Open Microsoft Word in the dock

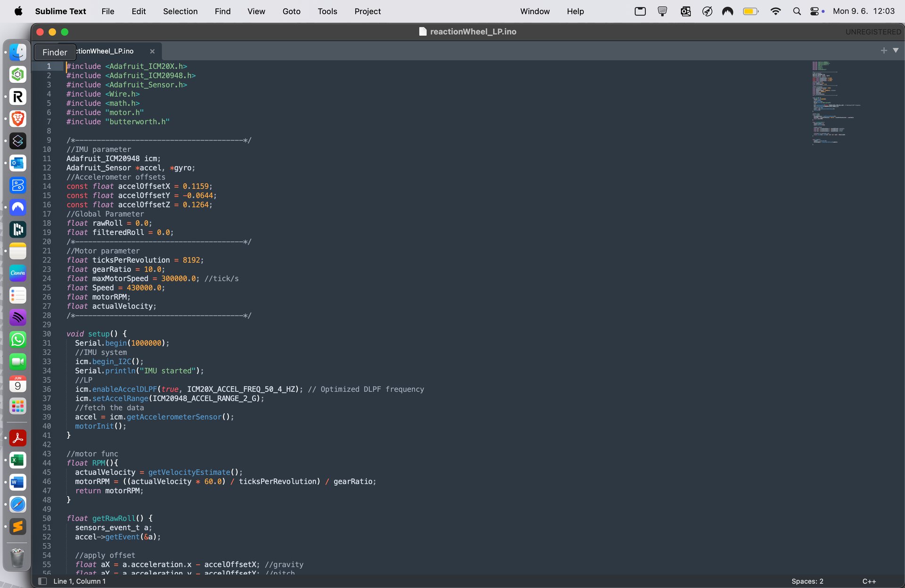(x=18, y=482)
